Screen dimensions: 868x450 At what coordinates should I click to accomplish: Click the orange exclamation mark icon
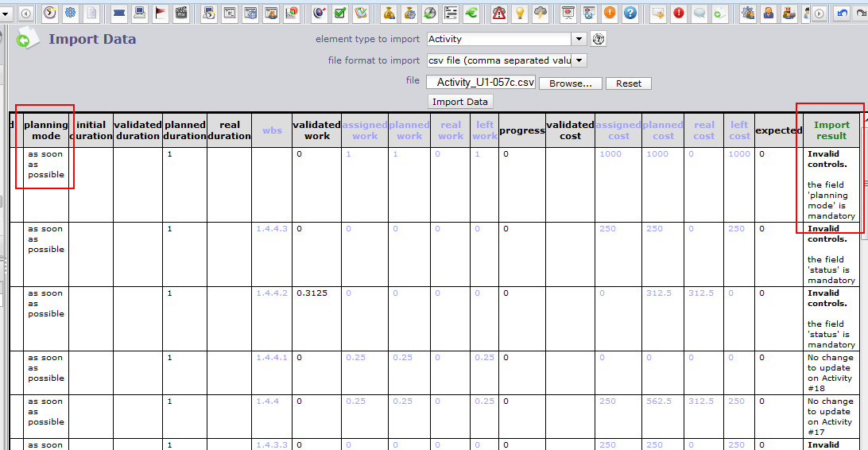coord(610,13)
